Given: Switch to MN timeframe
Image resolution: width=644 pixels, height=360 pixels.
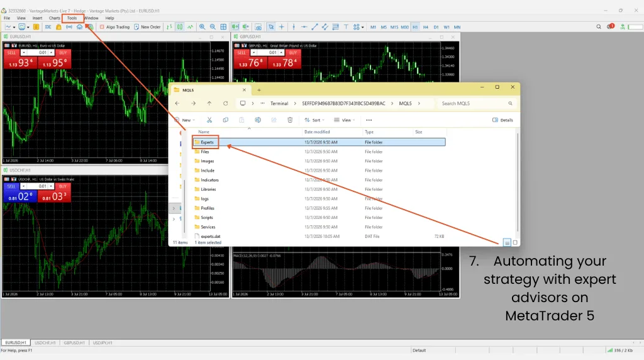Looking at the screenshot, I should point(457,27).
